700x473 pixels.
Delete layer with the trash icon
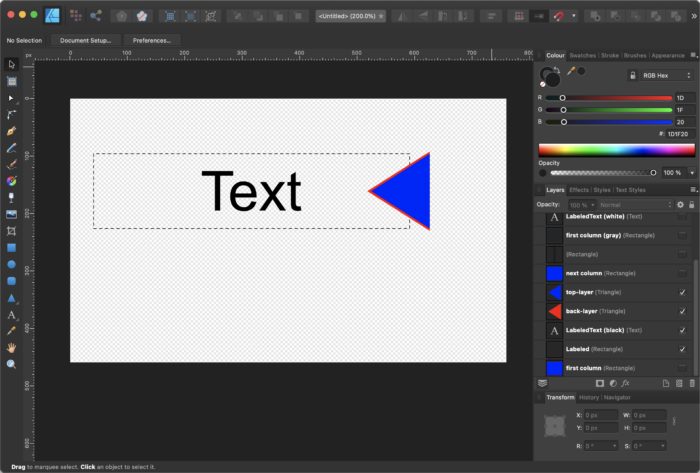pyautogui.click(x=692, y=383)
